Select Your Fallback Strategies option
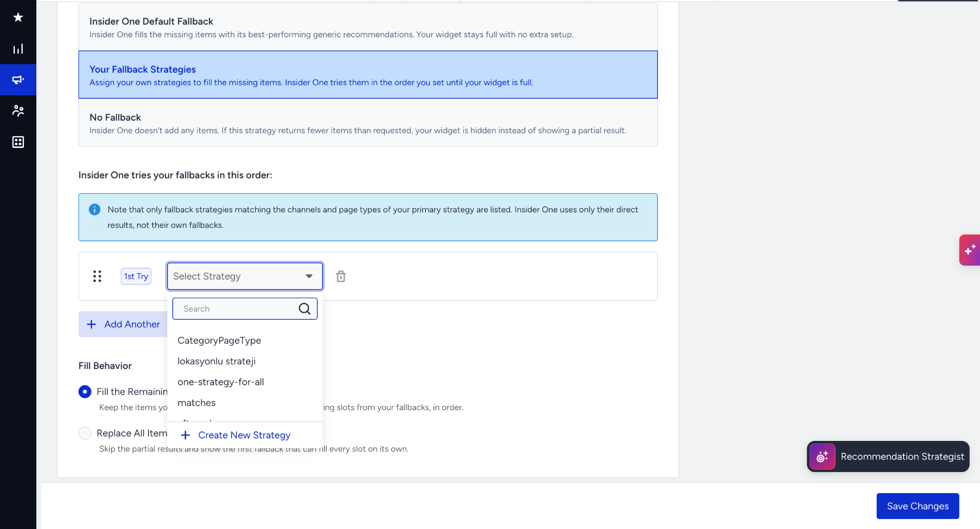 [x=368, y=75]
